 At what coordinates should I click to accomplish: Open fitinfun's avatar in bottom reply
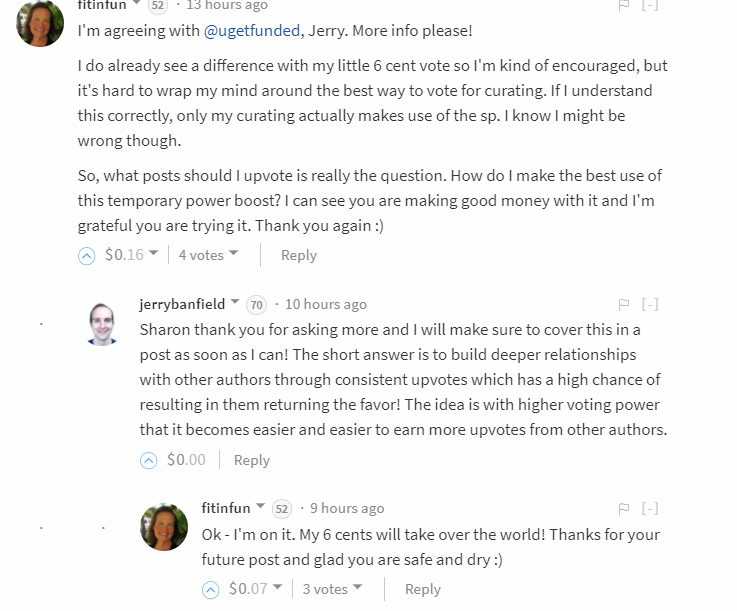[164, 527]
